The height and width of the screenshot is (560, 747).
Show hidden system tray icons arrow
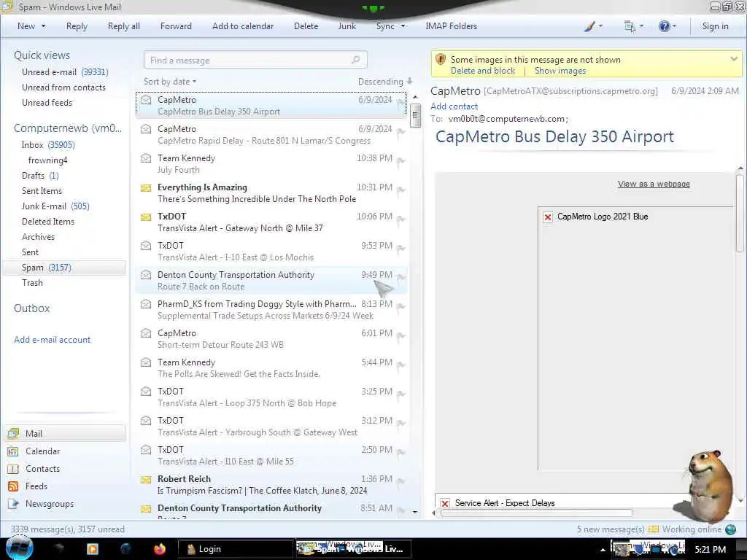pyautogui.click(x=603, y=550)
